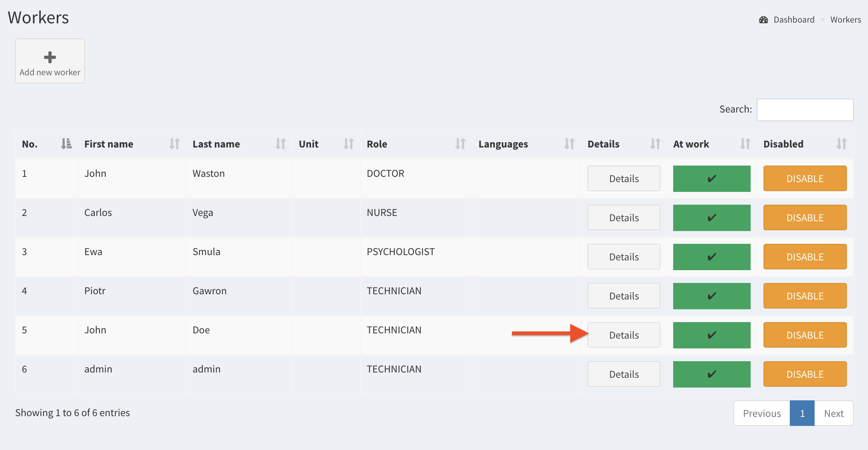This screenshot has height=450, width=868.
Task: Toggle At work checkmark for Ewa Smula
Action: pos(711,257)
